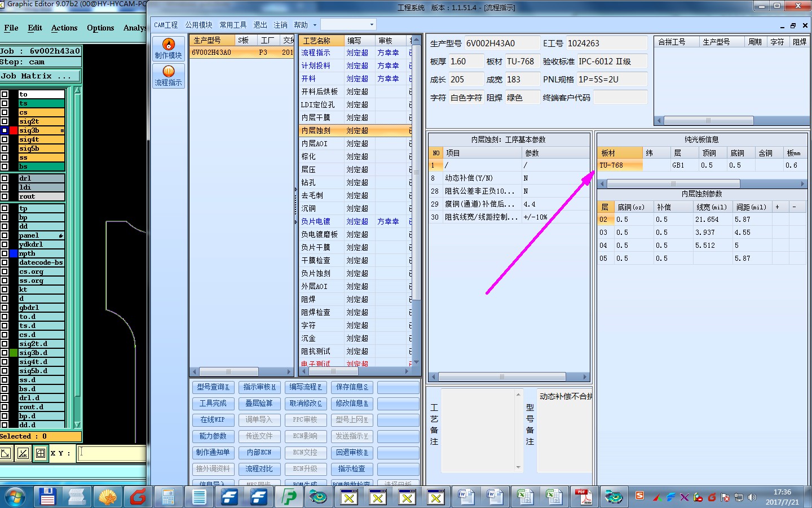Click red color swatch of sig3b layer
Screen dimensions: 812x508
14,130
